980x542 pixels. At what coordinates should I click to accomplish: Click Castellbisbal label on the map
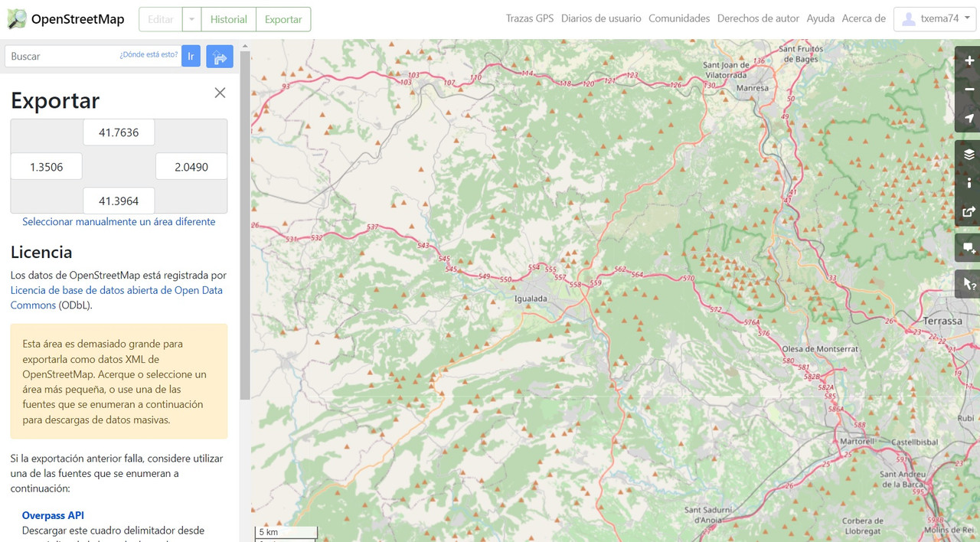(x=913, y=442)
